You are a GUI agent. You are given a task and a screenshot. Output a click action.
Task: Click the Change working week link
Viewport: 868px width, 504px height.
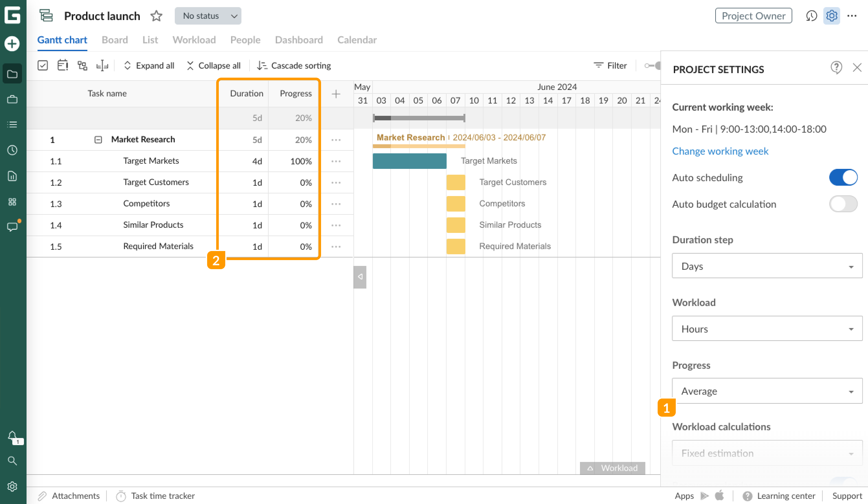tap(720, 151)
